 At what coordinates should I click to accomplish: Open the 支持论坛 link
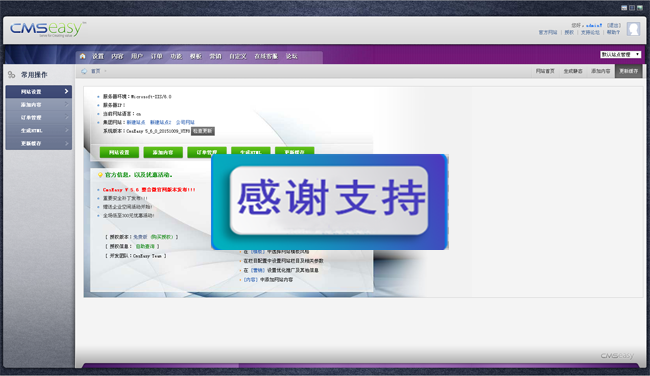pos(590,32)
